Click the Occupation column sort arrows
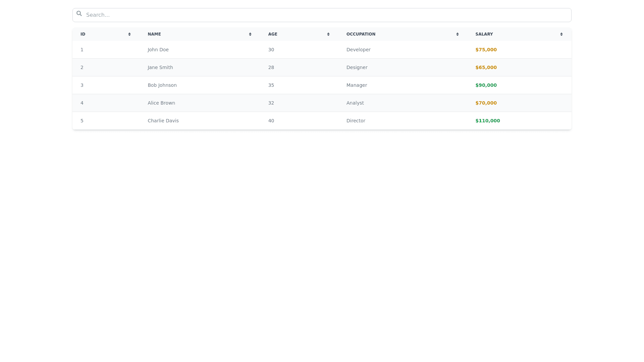This screenshot has width=644, height=362. 458,34
